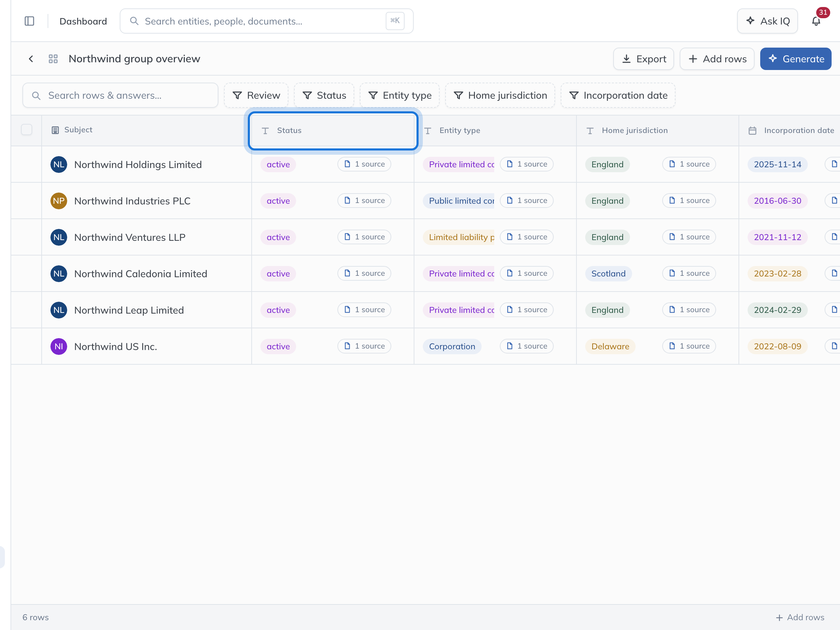Click the Status column header

click(333, 131)
